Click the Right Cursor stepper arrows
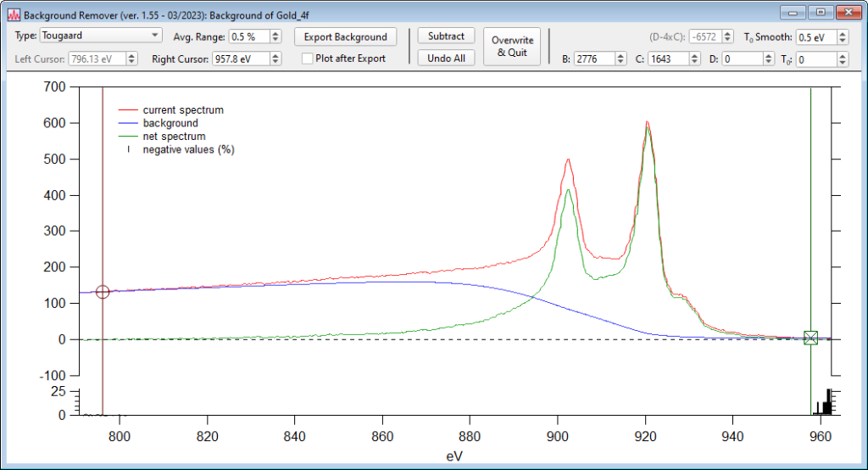This screenshot has width=868, height=470. pyautogui.click(x=275, y=59)
